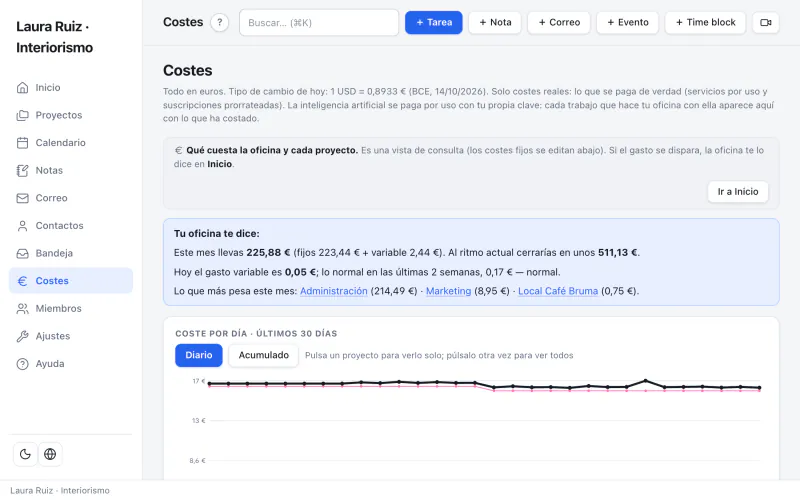Click the help question mark next to Costes

(x=220, y=22)
